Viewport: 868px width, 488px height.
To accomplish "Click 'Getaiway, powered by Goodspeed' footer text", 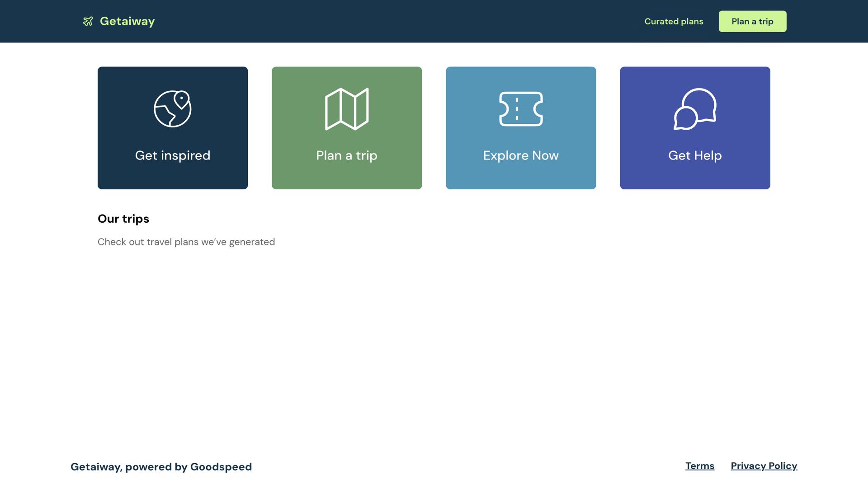I will point(161,467).
